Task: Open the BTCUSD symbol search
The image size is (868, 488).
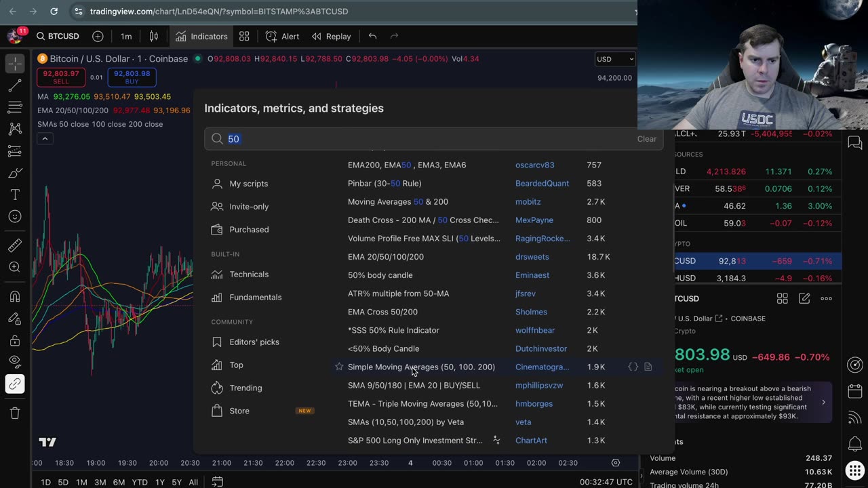Action: point(58,36)
